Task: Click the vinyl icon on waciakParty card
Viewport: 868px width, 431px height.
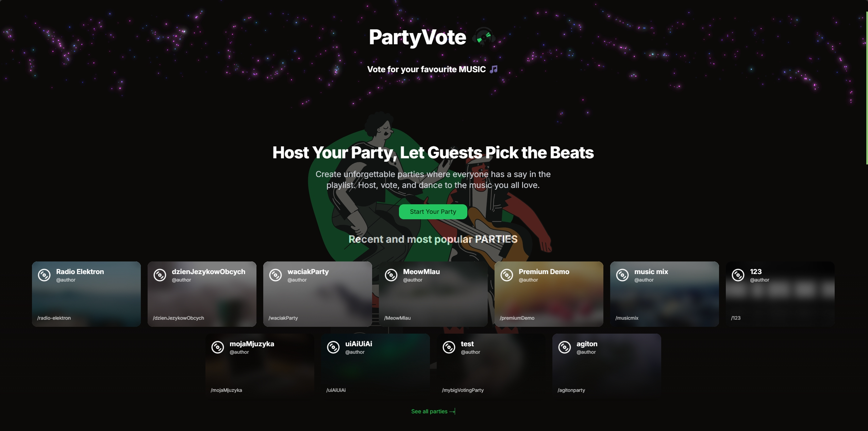Action: (275, 274)
